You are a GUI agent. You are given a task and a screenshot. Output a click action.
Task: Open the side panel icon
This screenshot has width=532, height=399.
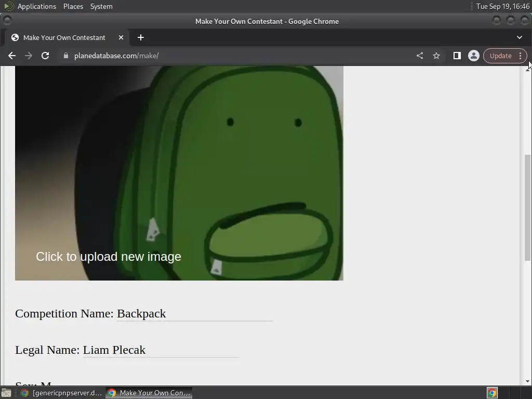(457, 56)
